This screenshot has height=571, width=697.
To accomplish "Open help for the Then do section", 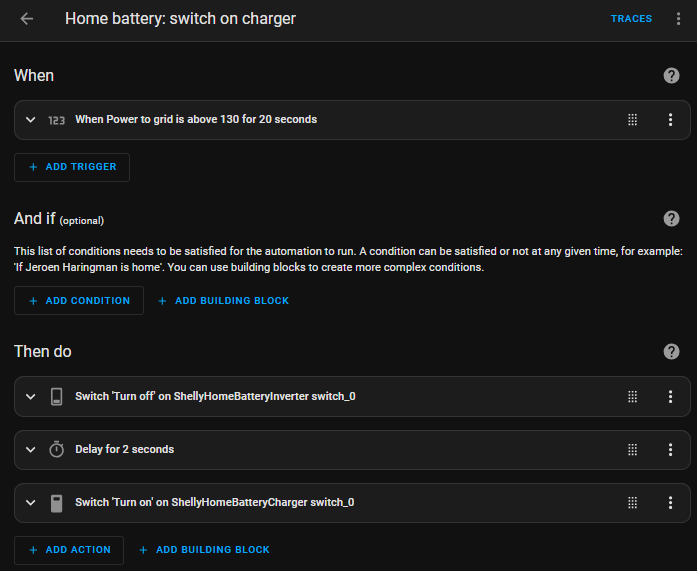I will (671, 351).
